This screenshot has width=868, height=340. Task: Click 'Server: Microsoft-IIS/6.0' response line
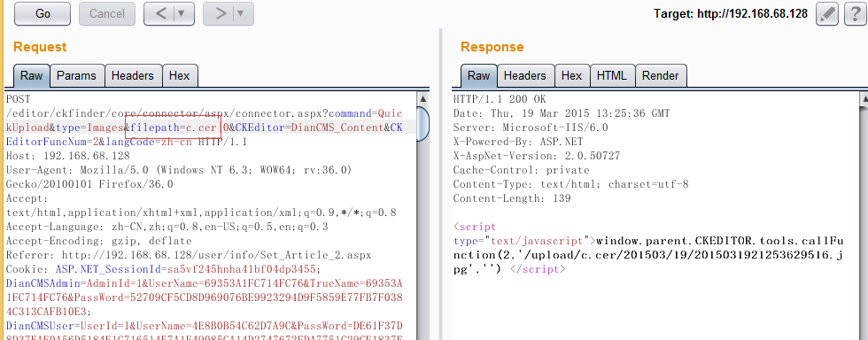click(x=531, y=127)
